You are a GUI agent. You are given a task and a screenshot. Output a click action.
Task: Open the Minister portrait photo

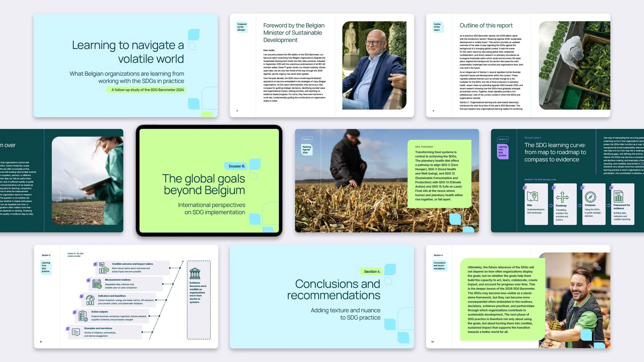374,65
